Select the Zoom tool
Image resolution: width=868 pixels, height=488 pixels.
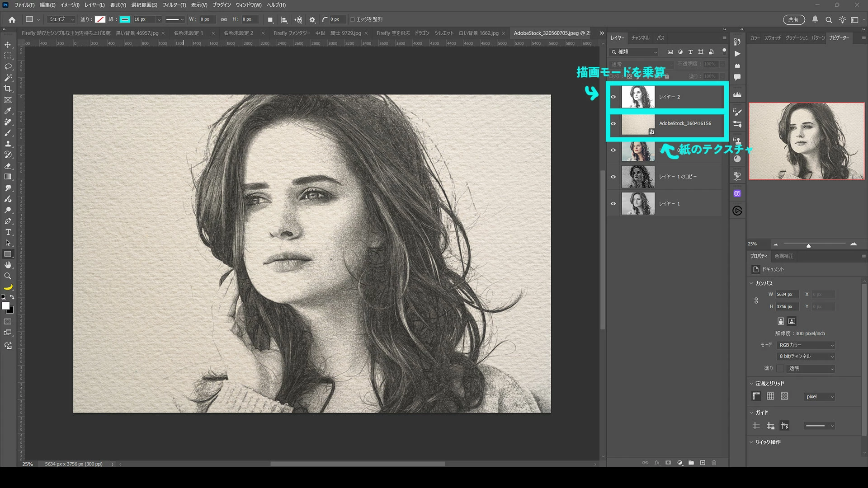(x=8, y=276)
